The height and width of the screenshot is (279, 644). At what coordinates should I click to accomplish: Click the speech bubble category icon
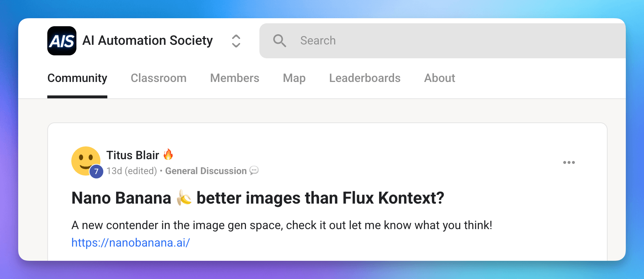click(x=254, y=170)
